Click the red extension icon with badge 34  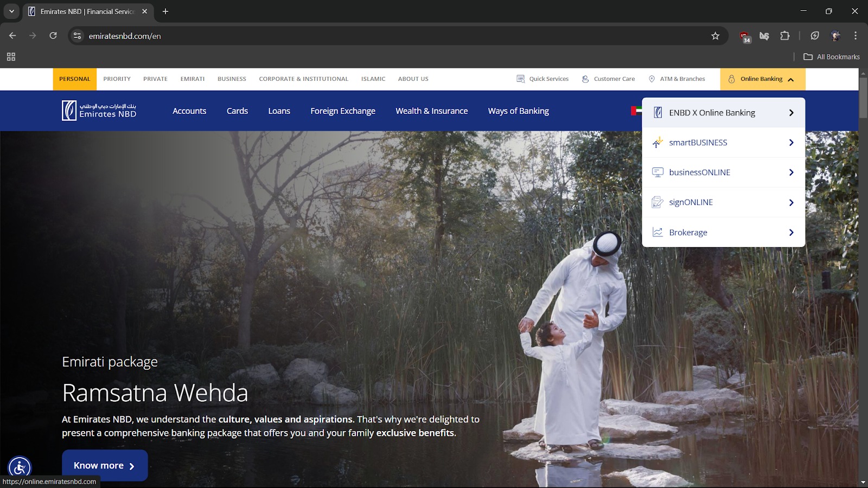(x=745, y=36)
